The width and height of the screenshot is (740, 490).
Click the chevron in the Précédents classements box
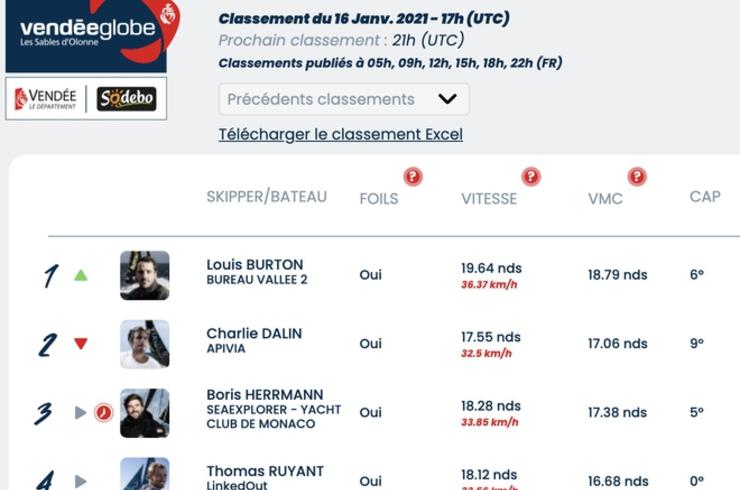447,99
